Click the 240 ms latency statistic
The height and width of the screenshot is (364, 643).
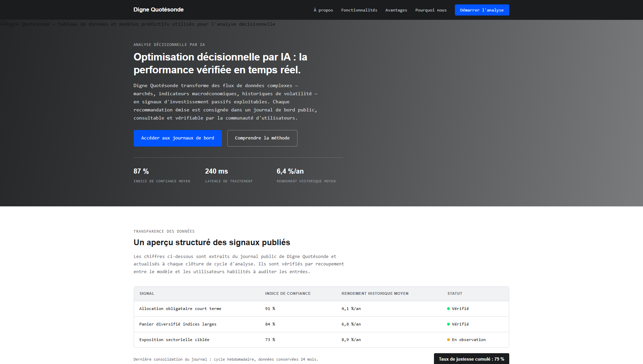click(x=216, y=171)
